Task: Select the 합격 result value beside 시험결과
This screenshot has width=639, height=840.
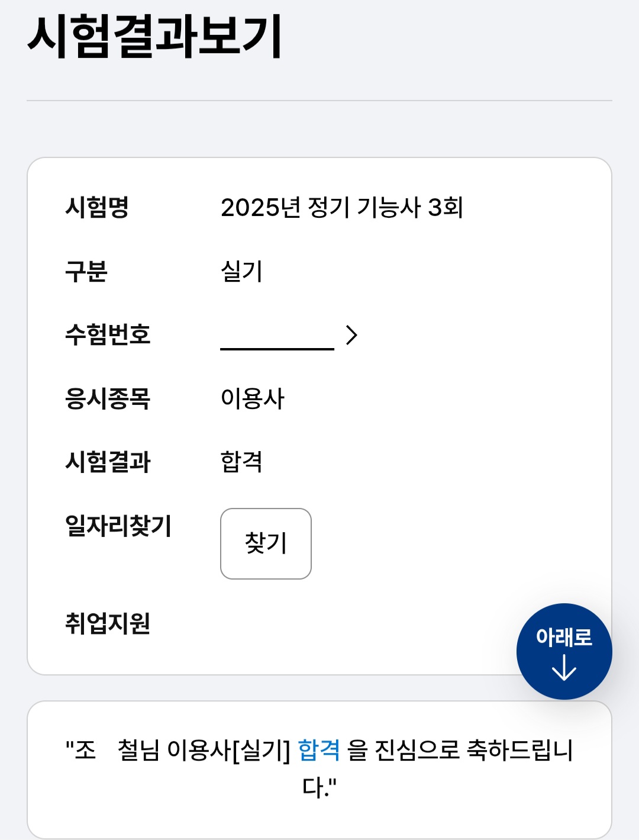Action: [241, 462]
